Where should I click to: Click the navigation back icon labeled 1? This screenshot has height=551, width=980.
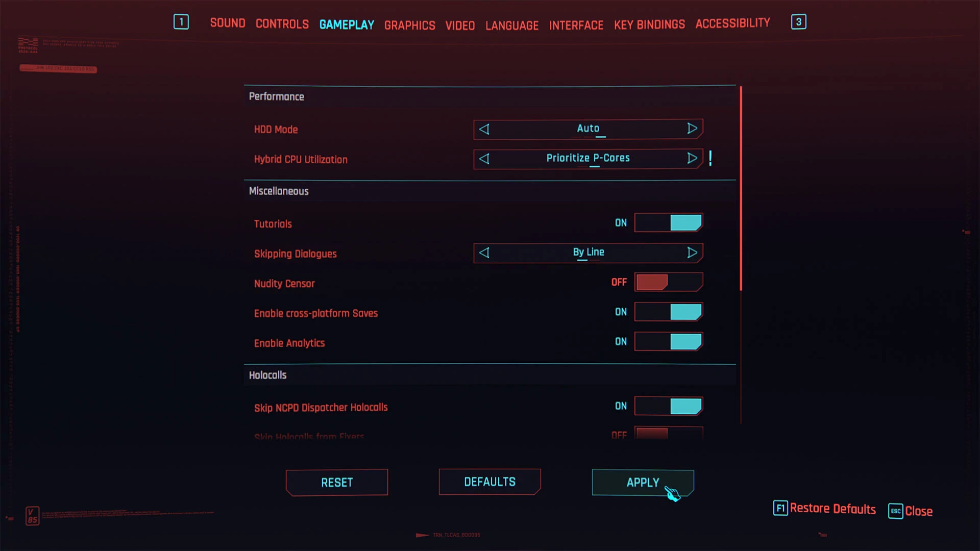pos(182,22)
